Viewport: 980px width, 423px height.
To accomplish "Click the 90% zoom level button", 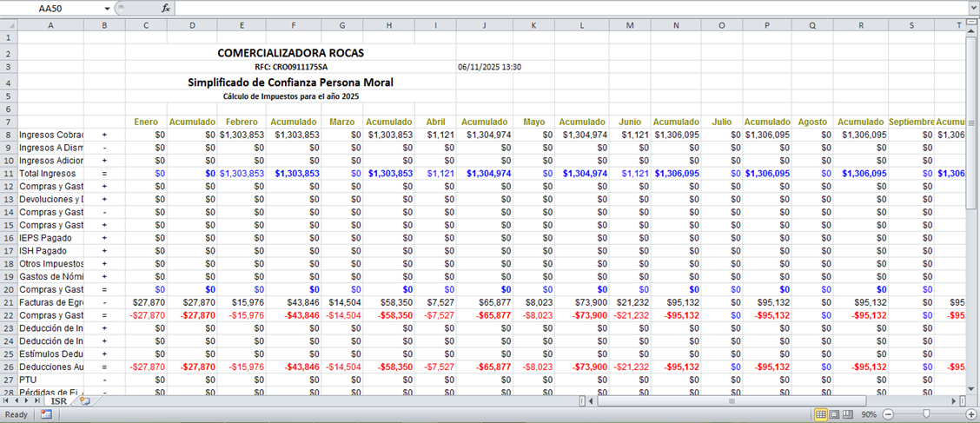I will (x=867, y=414).
